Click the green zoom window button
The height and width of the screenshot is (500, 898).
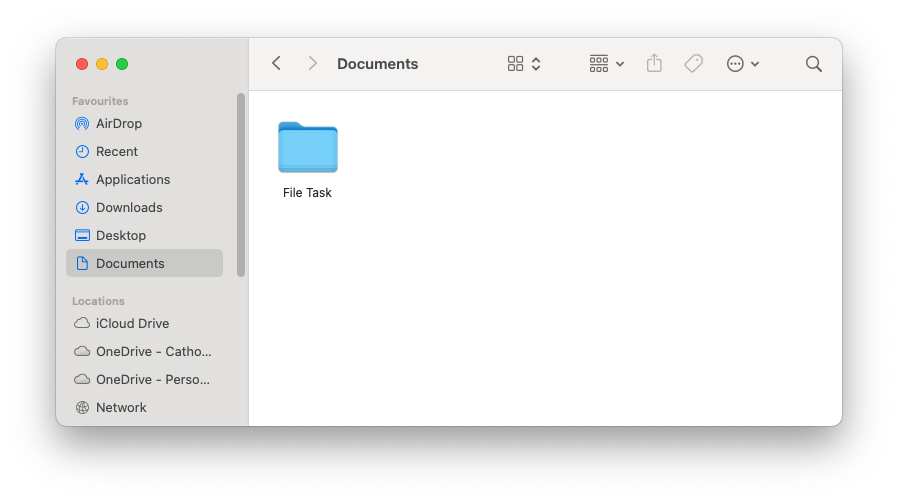[122, 64]
